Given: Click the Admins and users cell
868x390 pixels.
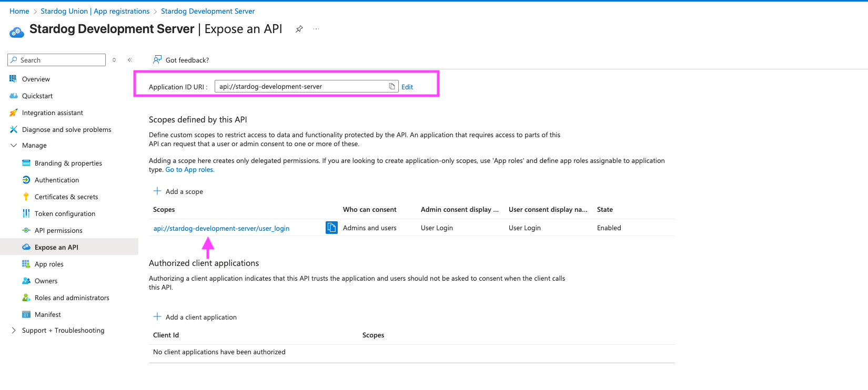Looking at the screenshot, I should 370,228.
